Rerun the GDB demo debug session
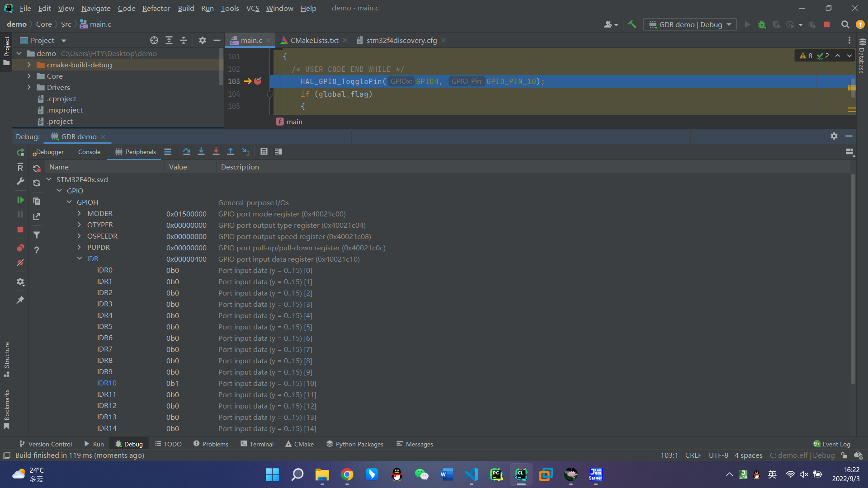This screenshot has width=868, height=488. coord(20,152)
